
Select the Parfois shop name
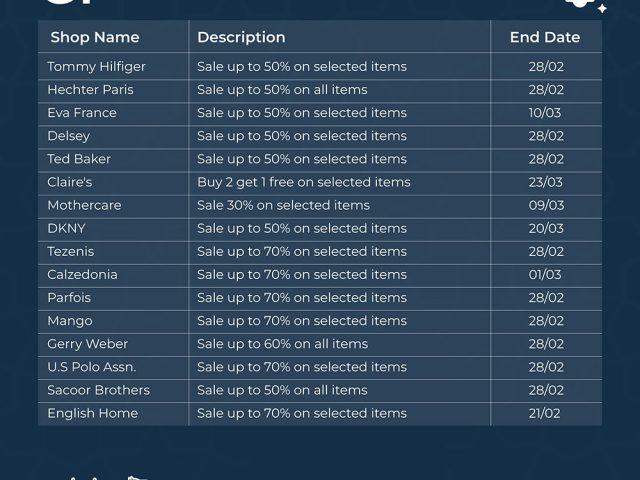[69, 297]
